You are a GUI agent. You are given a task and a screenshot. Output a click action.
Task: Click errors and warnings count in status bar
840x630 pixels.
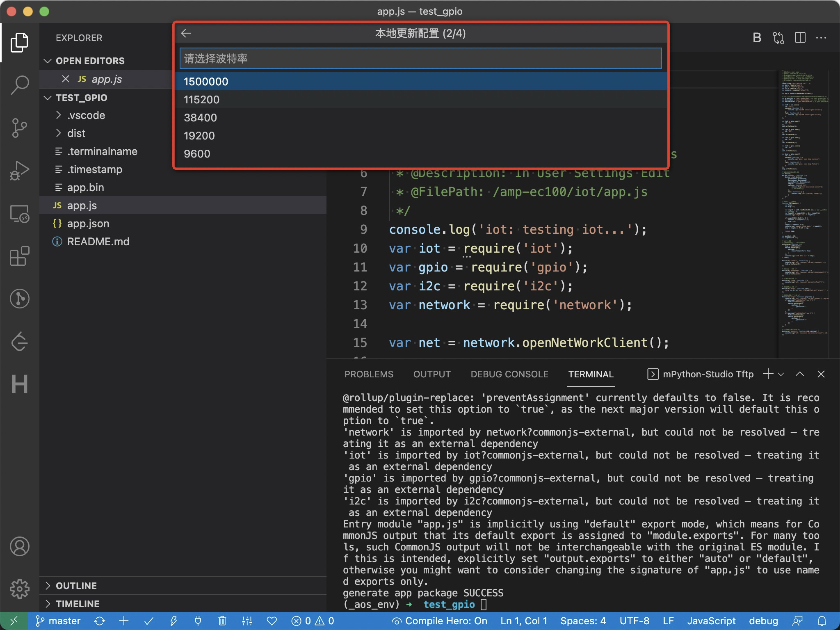(x=313, y=621)
